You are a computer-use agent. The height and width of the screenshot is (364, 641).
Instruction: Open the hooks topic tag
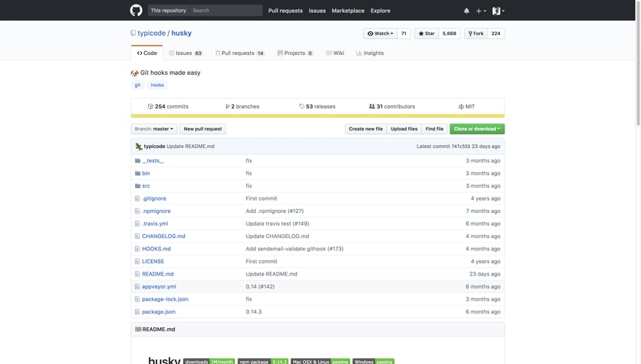(157, 85)
